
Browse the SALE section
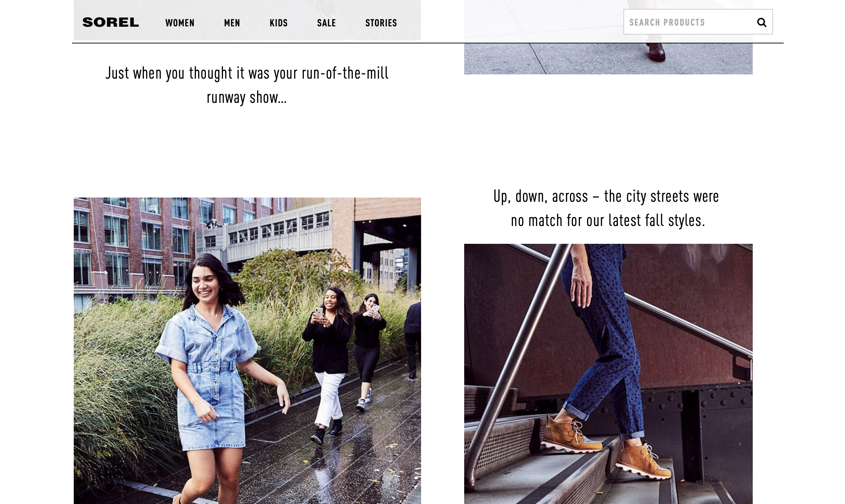click(x=326, y=23)
